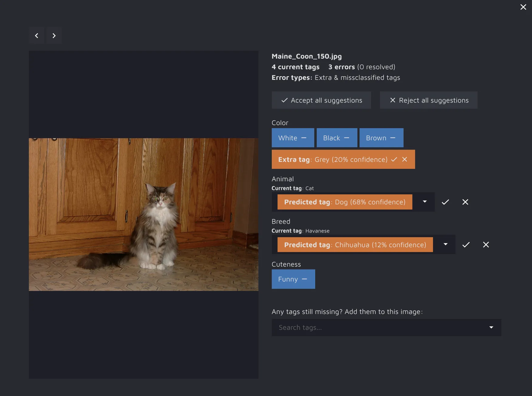532x396 pixels.
Task: Remove the Black color tag
Action: [346, 138]
